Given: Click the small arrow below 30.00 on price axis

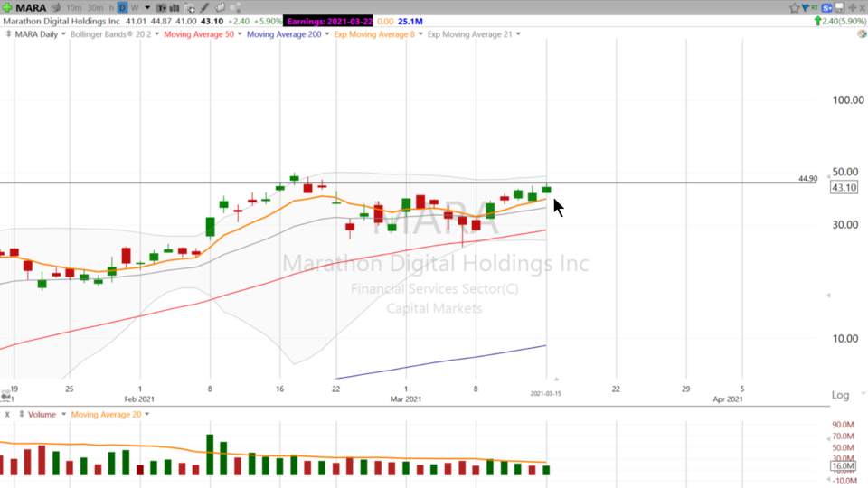Looking at the screenshot, I should click(828, 296).
